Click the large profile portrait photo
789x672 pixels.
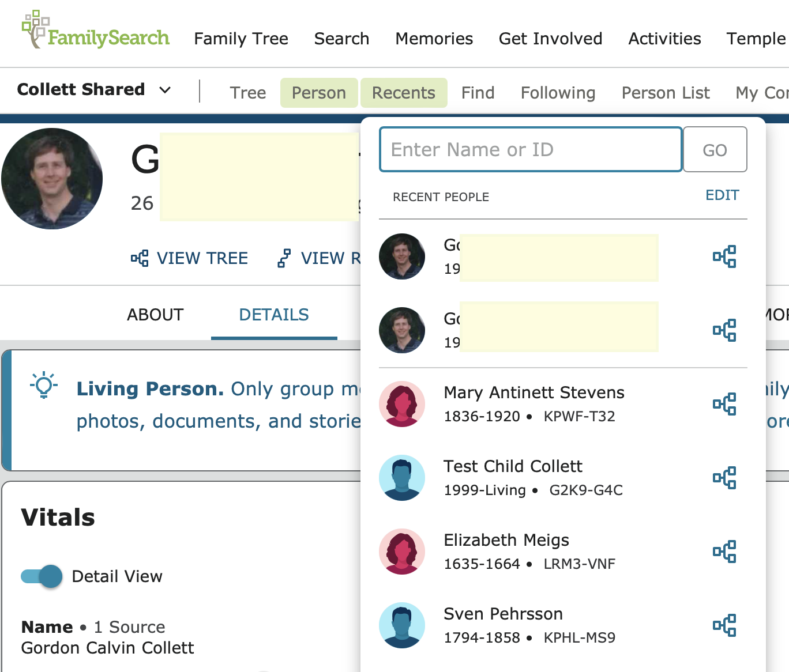pyautogui.click(x=52, y=179)
